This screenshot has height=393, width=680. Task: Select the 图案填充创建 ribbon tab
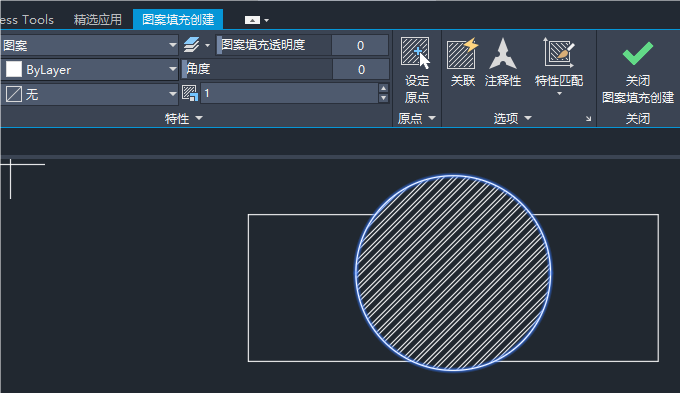pos(178,20)
